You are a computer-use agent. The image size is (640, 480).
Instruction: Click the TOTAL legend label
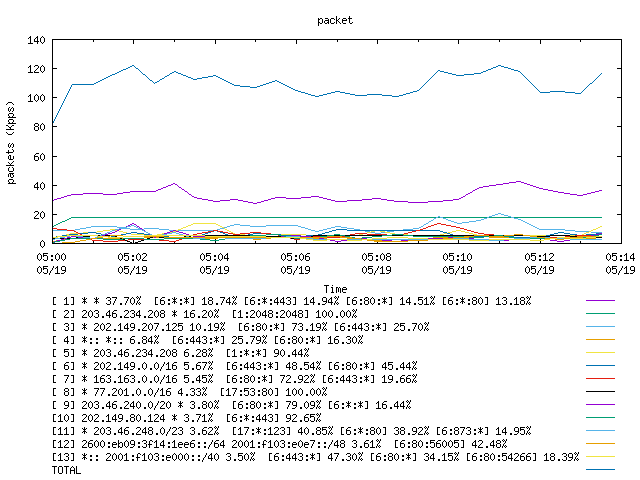[66, 470]
